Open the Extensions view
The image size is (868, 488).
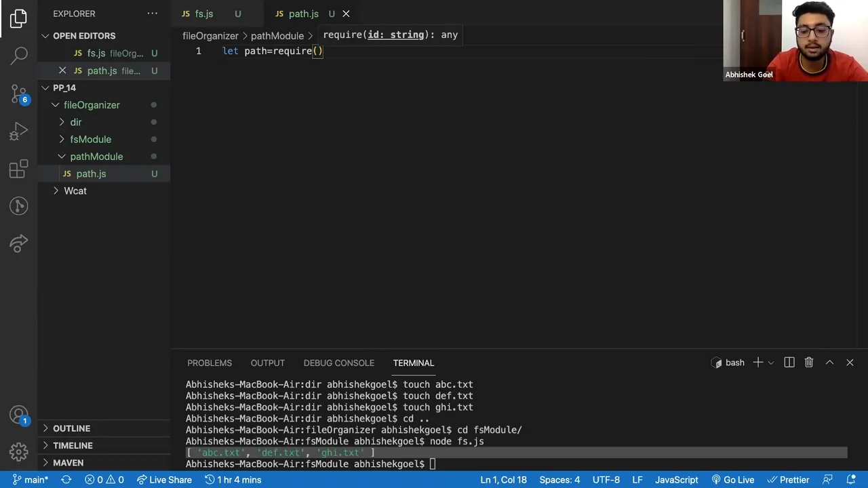pyautogui.click(x=18, y=169)
